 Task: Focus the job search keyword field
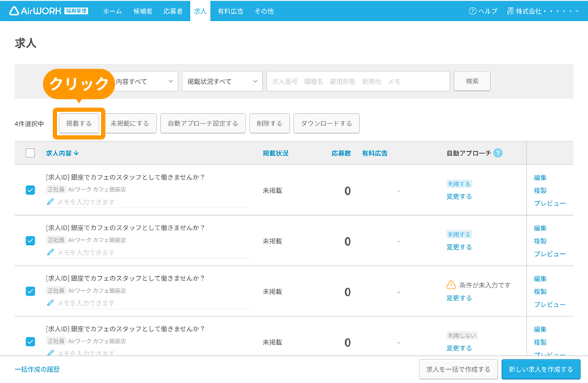358,81
